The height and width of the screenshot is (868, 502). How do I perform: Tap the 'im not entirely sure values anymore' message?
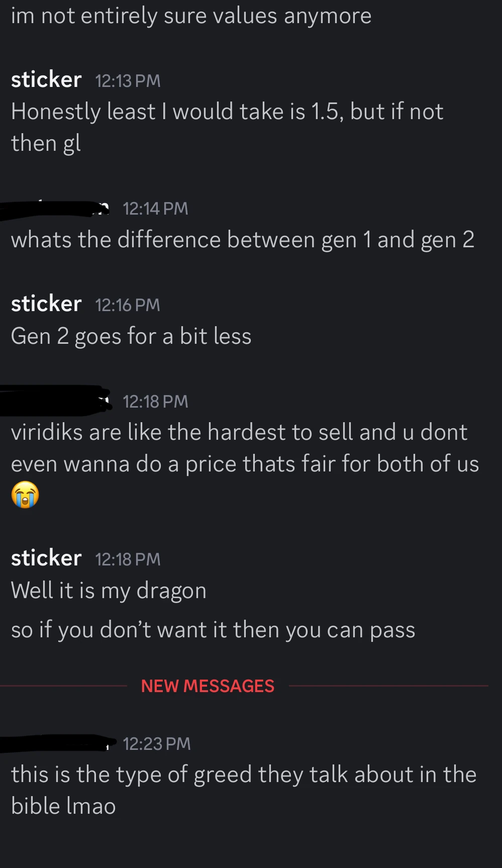click(x=191, y=16)
